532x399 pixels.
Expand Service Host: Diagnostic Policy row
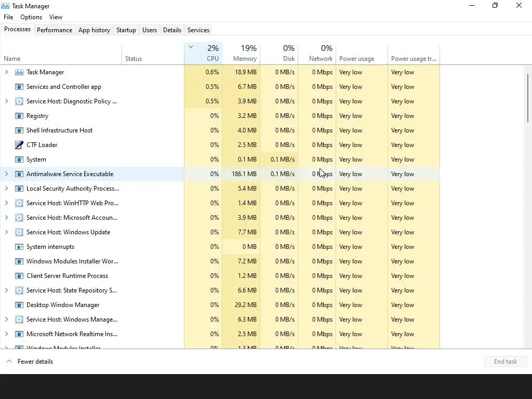(x=6, y=101)
